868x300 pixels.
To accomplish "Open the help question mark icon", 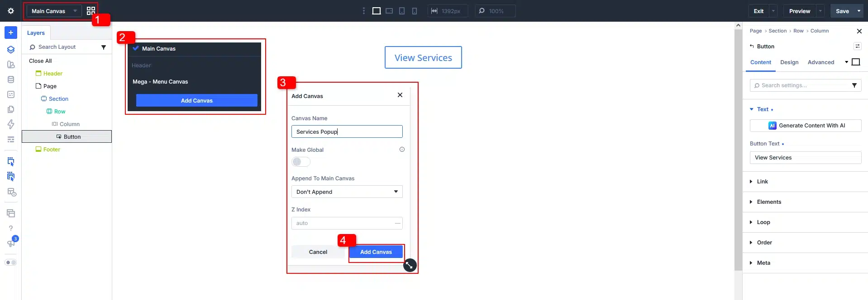I will click(11, 228).
